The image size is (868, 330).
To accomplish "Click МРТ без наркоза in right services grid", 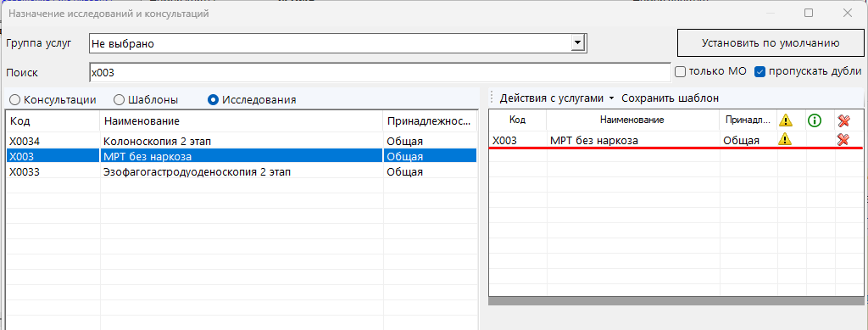I will pyautogui.click(x=594, y=141).
